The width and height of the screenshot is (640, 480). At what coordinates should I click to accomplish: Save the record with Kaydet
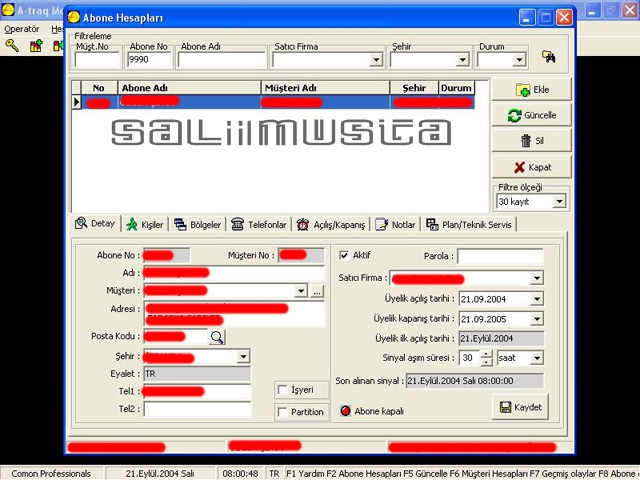point(520,408)
